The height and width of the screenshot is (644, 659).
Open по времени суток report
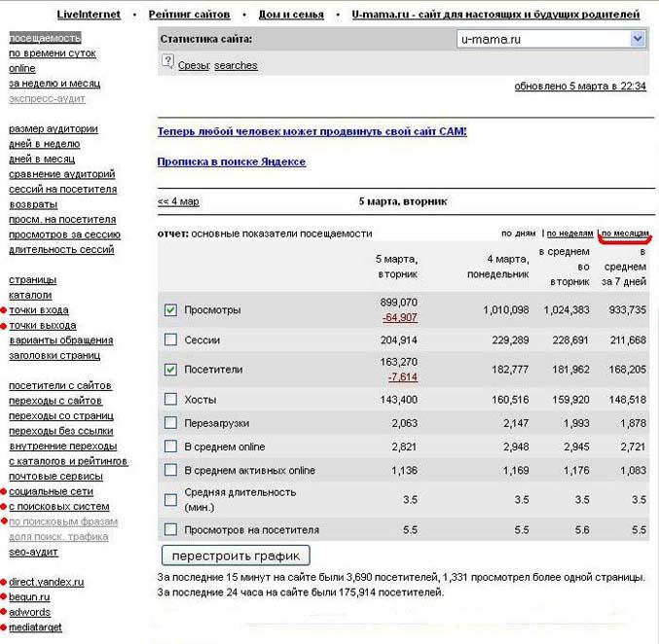53,54
